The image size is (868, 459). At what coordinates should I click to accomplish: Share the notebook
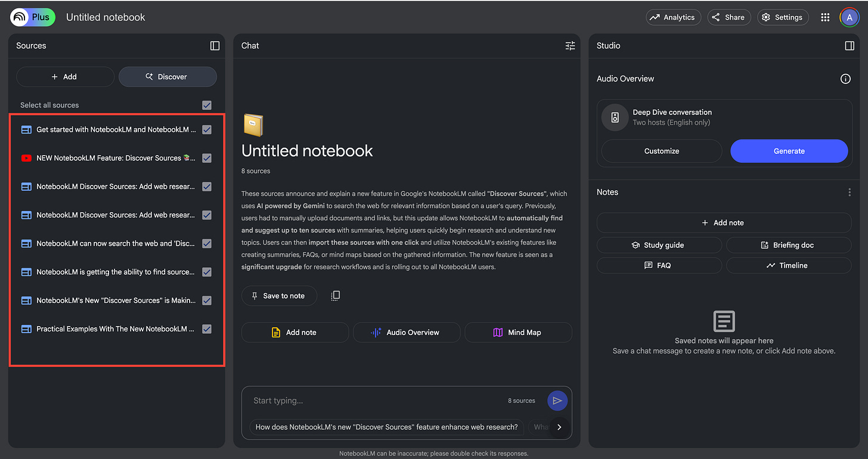pos(728,17)
